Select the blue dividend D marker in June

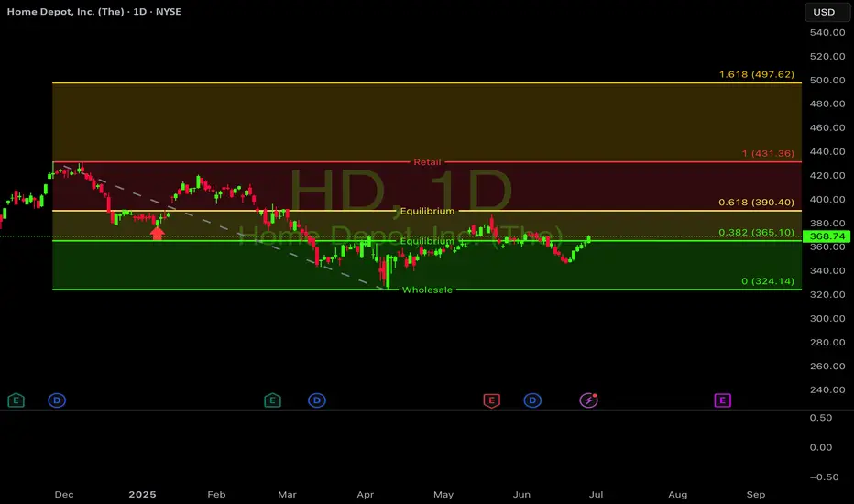(x=532, y=400)
